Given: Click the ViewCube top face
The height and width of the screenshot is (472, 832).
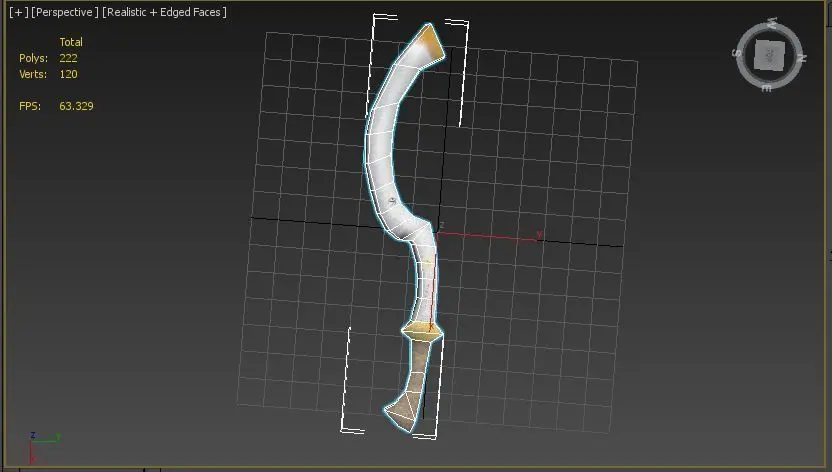Looking at the screenshot, I should coord(769,55).
